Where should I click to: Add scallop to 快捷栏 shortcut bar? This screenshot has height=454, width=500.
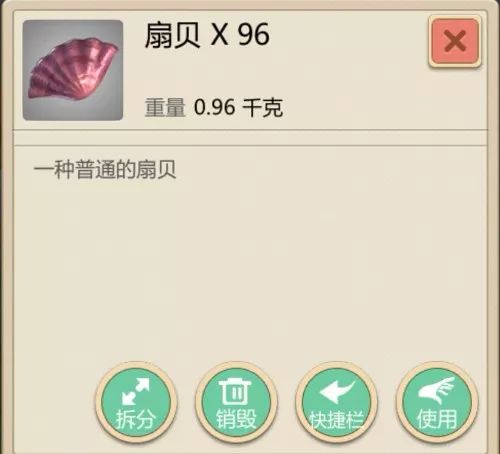click(x=337, y=403)
